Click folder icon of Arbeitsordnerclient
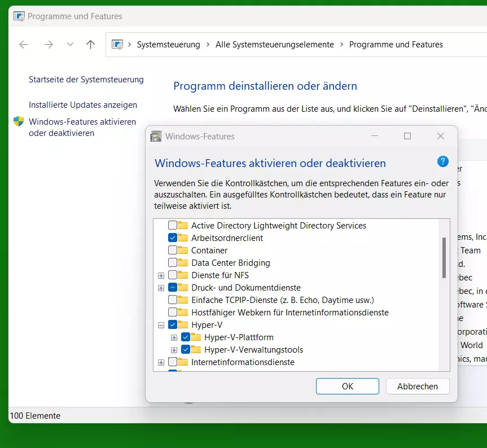This screenshot has height=448, width=487. click(x=183, y=238)
